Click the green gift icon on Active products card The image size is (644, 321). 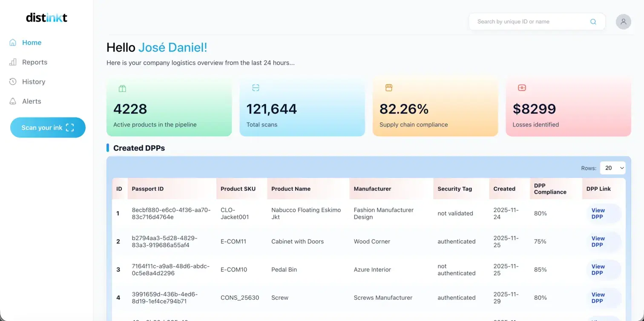point(122,88)
